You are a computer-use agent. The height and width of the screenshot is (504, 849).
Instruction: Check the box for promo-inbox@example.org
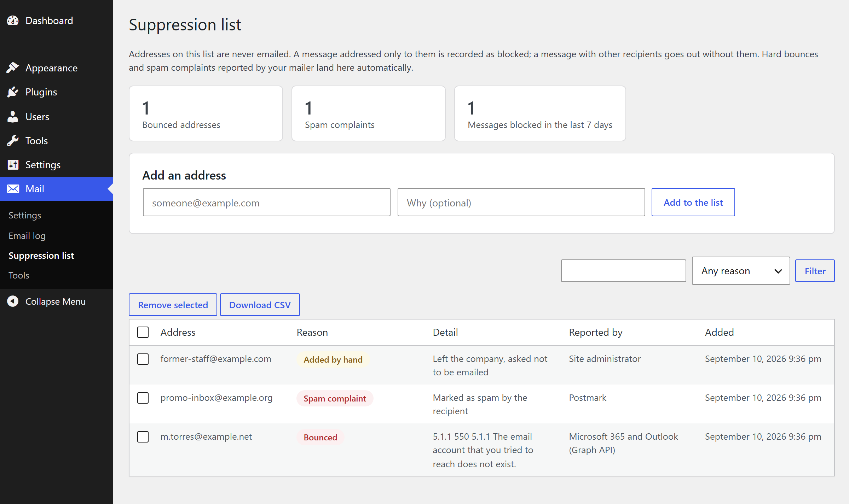coord(143,398)
